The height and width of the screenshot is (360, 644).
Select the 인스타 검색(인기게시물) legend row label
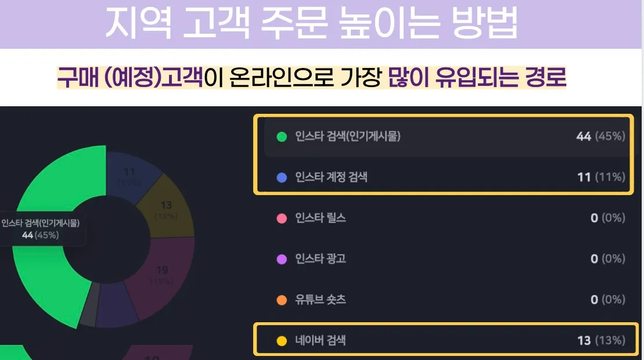tap(348, 136)
